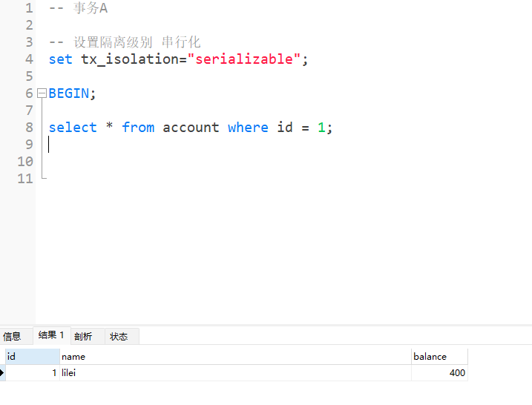Viewport: 532px width, 405px height.
Task: Click the current row indicator arrow
Action: (2, 373)
